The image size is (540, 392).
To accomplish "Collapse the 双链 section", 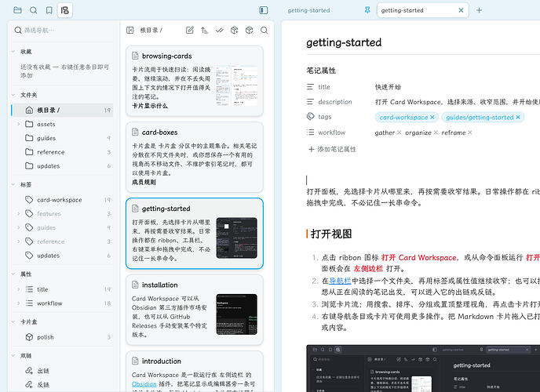I will [x=13, y=356].
